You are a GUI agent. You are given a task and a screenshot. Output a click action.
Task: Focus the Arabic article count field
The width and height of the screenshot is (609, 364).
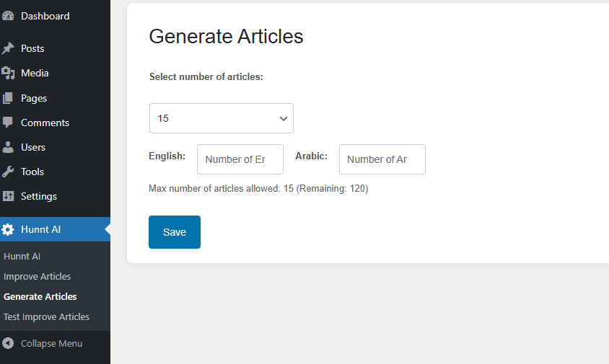click(382, 159)
